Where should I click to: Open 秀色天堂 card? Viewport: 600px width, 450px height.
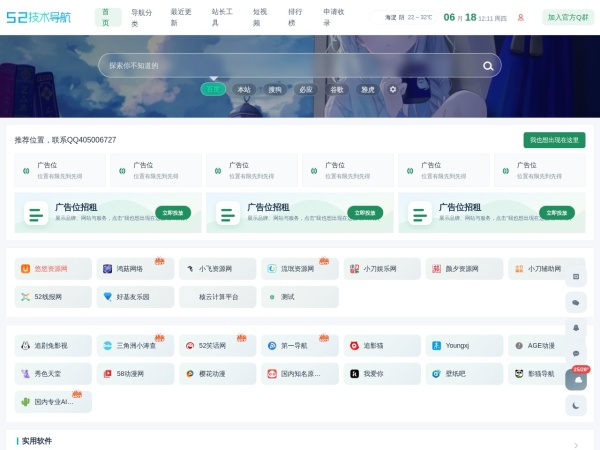click(53, 373)
